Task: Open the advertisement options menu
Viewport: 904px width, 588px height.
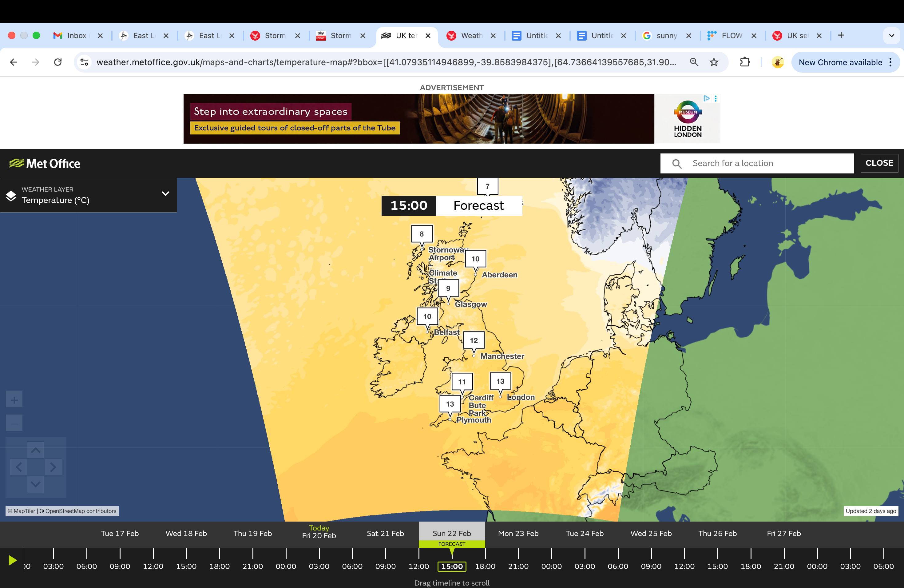Action: point(716,98)
